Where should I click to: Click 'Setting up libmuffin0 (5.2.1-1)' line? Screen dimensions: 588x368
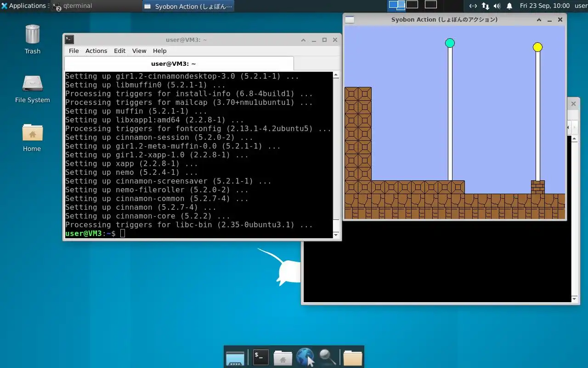click(145, 85)
